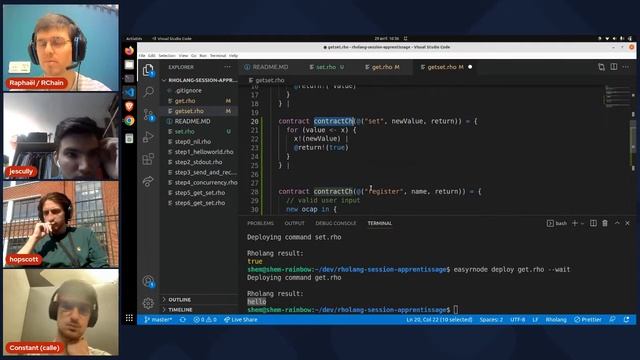This screenshot has height=360, width=640.
Task: Switch to the README.MD editor tab
Action: click(x=266, y=67)
